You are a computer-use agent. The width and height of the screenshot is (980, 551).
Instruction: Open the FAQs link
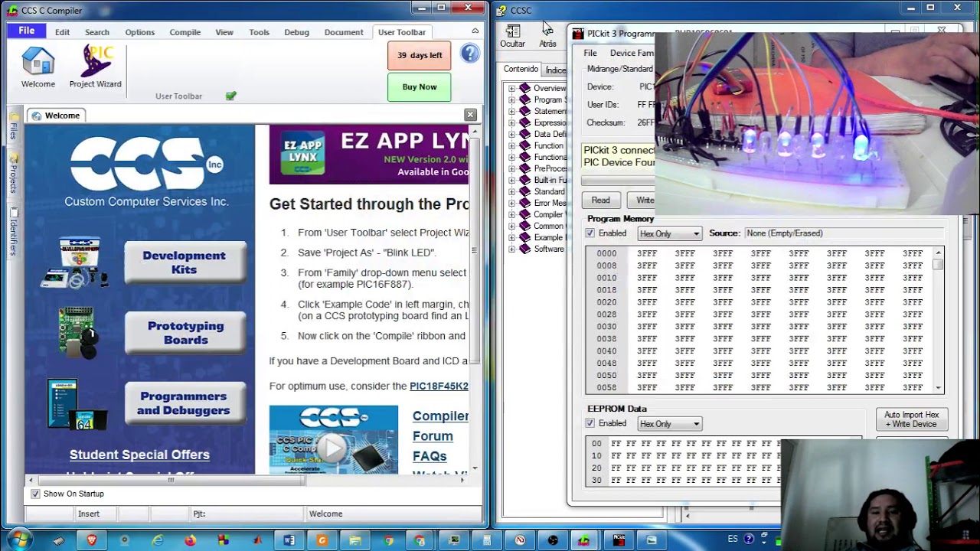[x=430, y=456]
